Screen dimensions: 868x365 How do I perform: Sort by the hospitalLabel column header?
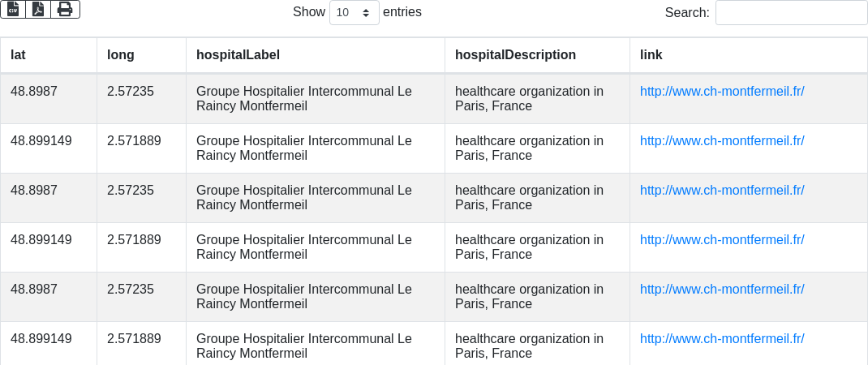tap(238, 55)
